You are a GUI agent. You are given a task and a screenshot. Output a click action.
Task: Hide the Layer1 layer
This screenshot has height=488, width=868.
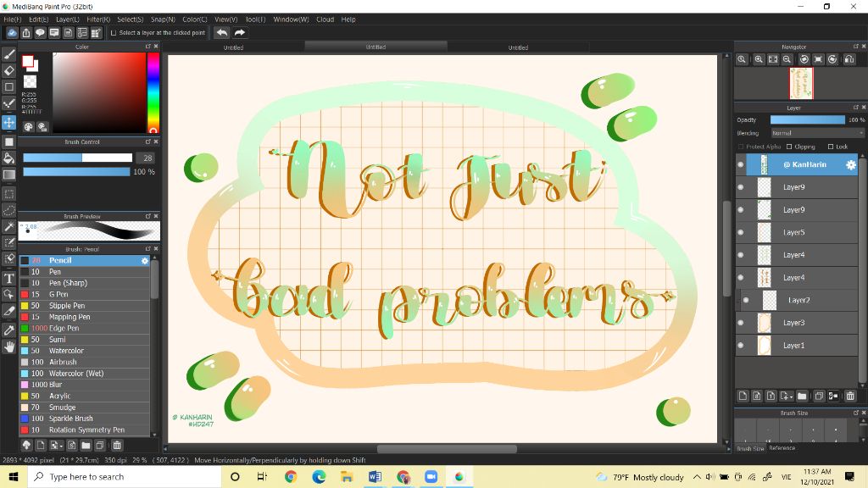pos(741,346)
